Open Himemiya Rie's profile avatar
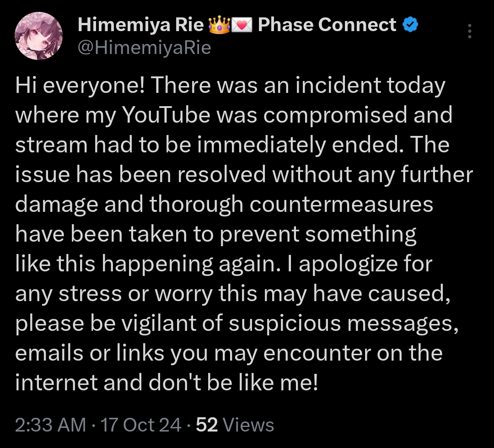Screen dimensions: 494x448 [38, 36]
